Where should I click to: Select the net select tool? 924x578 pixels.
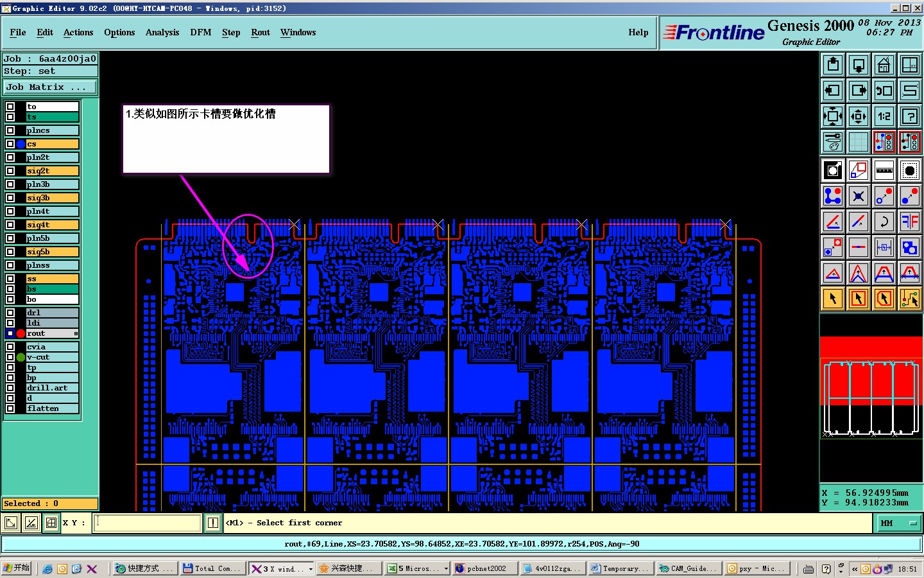tap(910, 298)
